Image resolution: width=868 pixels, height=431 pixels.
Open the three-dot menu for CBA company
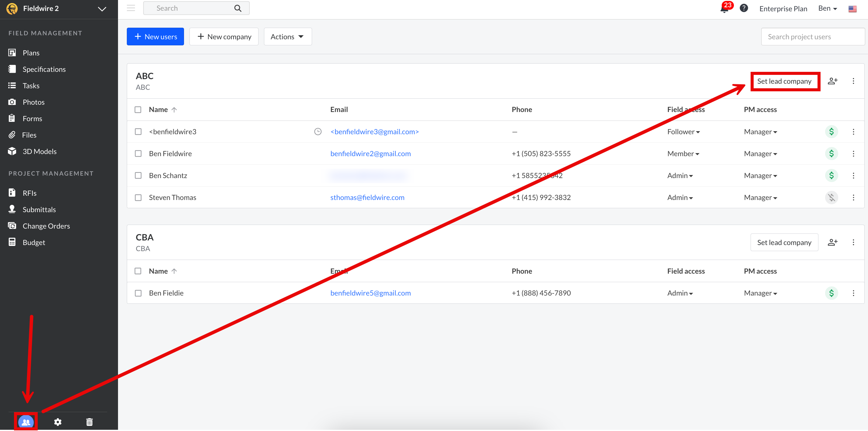coord(853,242)
